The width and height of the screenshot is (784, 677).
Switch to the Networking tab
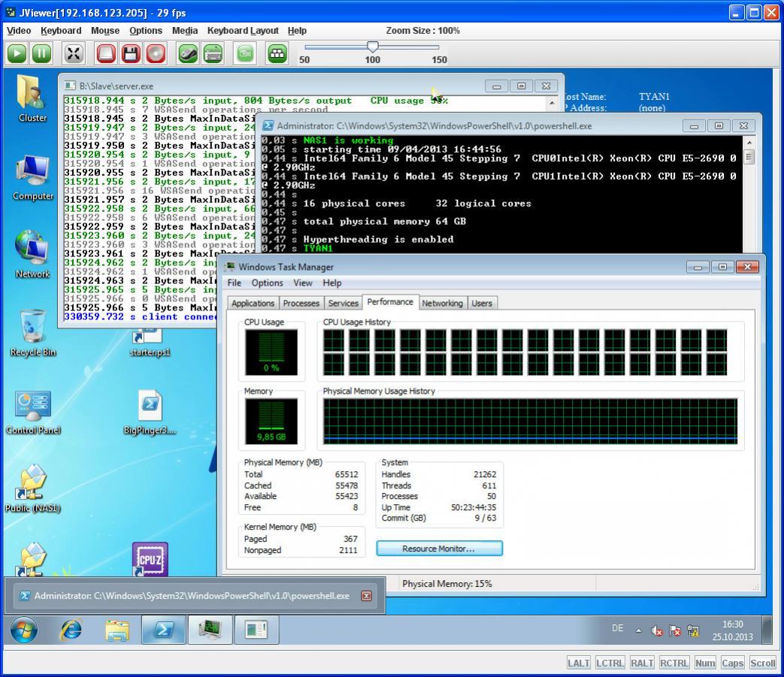442,304
